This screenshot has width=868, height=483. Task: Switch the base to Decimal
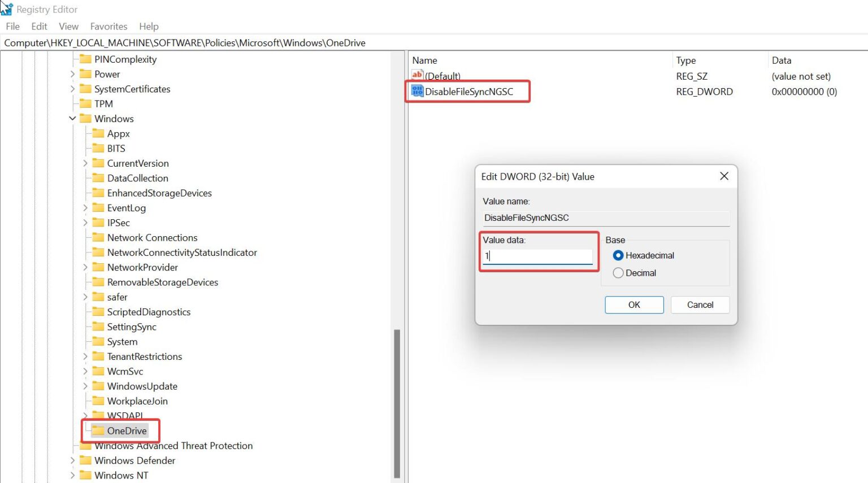click(618, 273)
